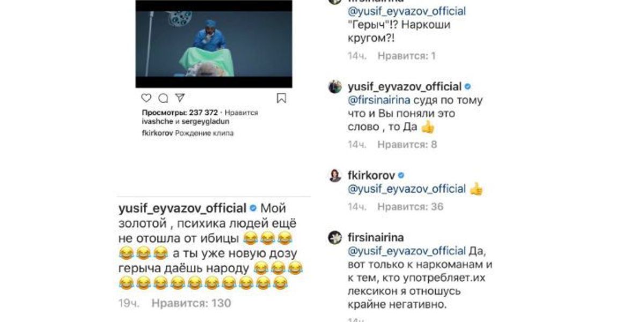Viewport: 644px width, 322px height.
Task: Open comments via speech bubble icon
Action: click(x=164, y=98)
